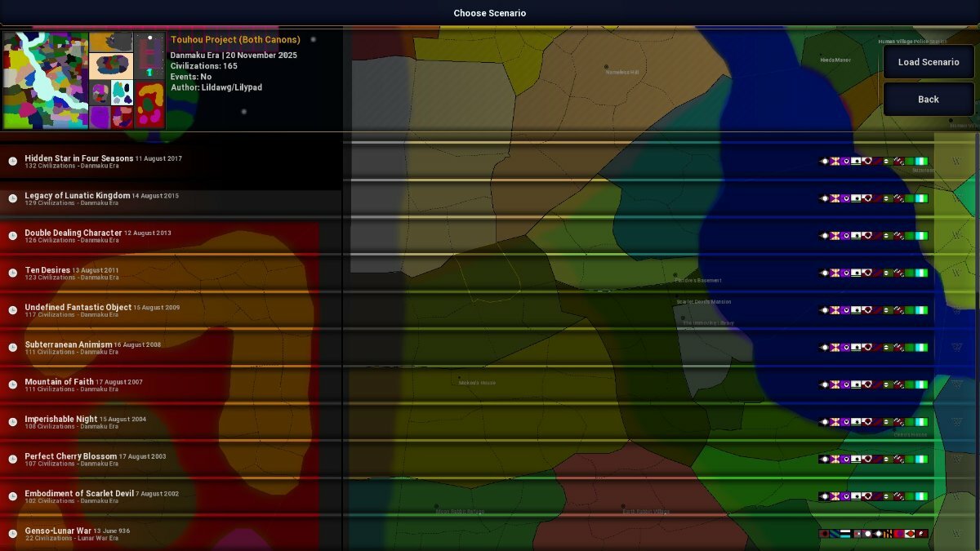The height and width of the screenshot is (551, 980).
Task: Select the Embodiment of Scarlet Devil scenario
Action: click(x=90, y=494)
